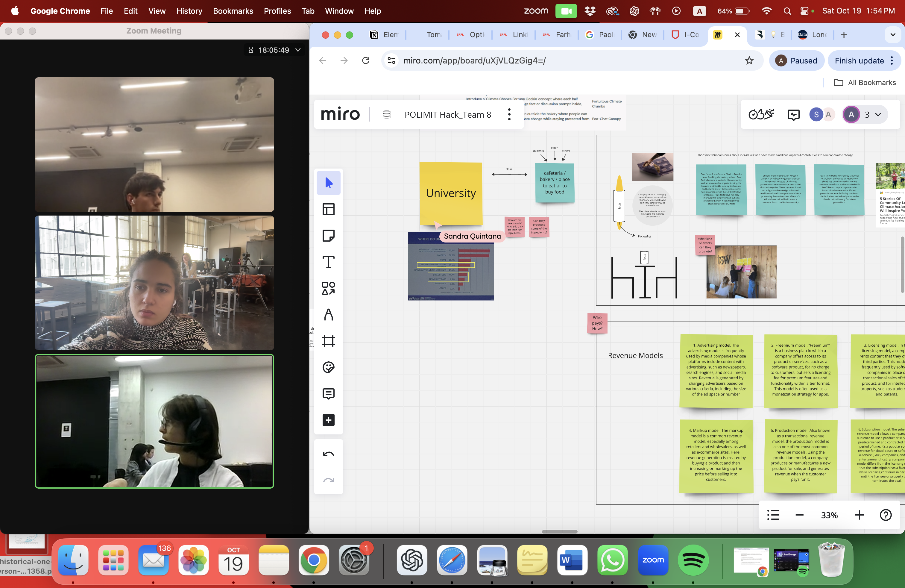
Task: Open the Bookmarks menu in menu bar
Action: pos(233,11)
